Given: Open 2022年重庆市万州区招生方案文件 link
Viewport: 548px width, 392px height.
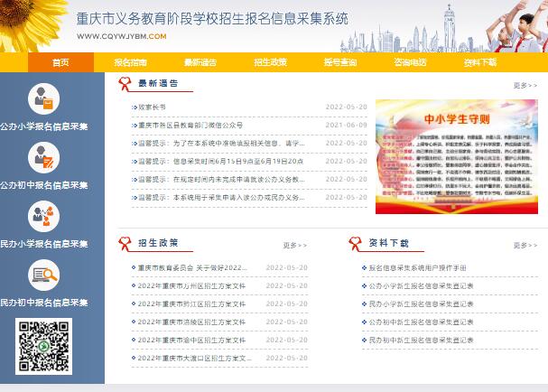Looking at the screenshot, I should (x=191, y=285).
